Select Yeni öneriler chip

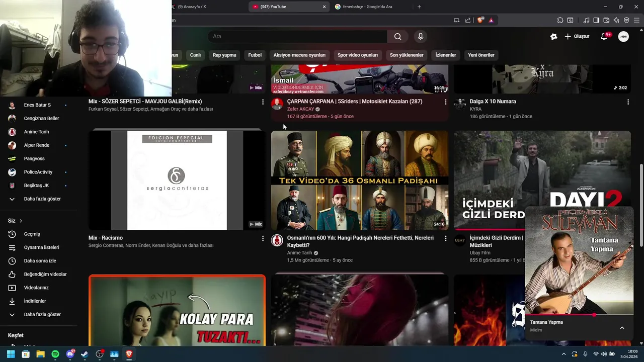pyautogui.click(x=481, y=55)
